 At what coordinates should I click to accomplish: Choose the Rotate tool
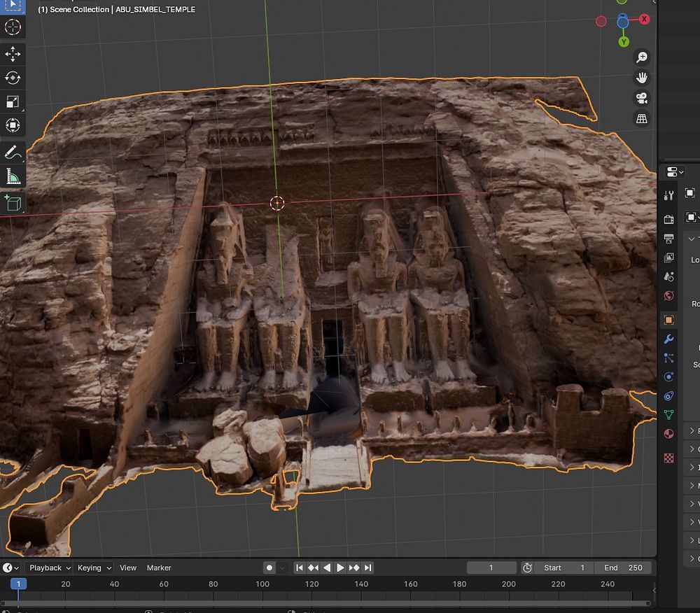pos(13,78)
